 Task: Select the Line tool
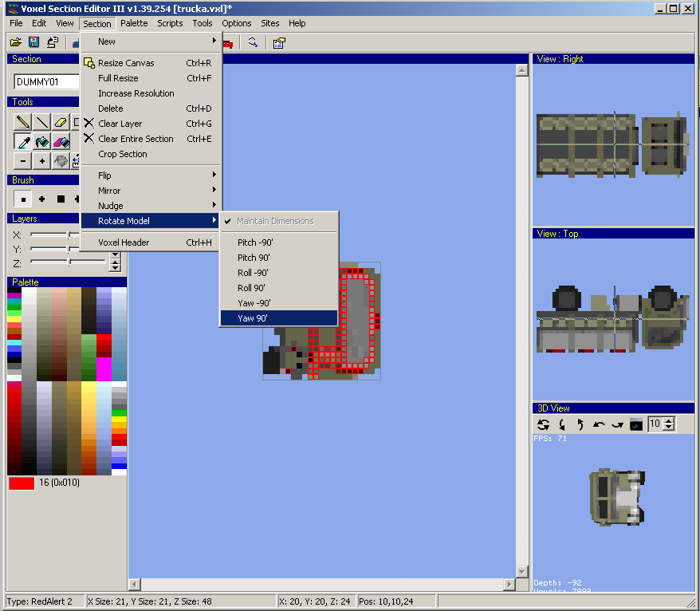coord(41,122)
